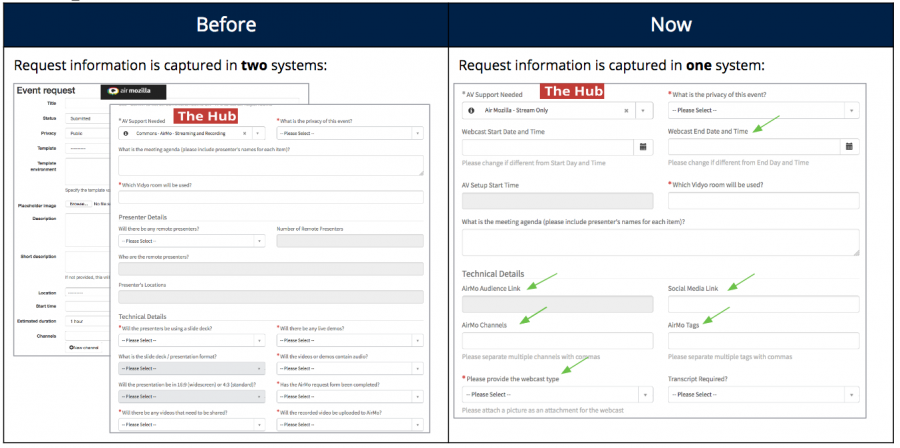Click the Social Media Link field
The image size is (900, 448).
762,305
